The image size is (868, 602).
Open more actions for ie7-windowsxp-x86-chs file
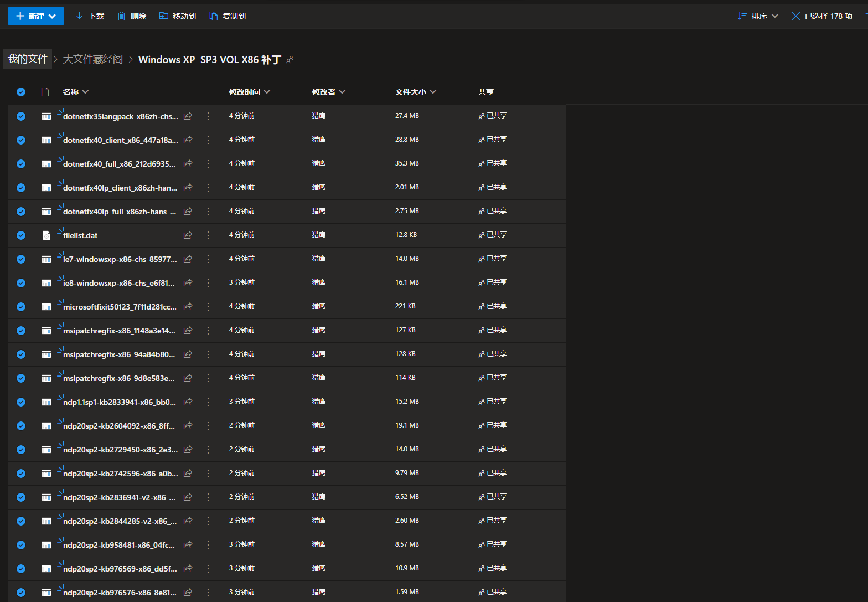208,259
